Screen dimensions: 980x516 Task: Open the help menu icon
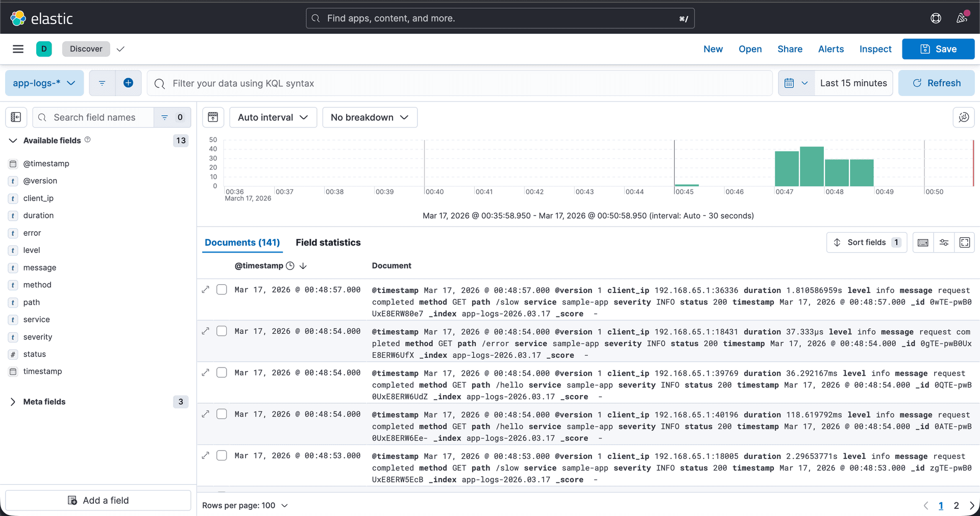click(936, 18)
